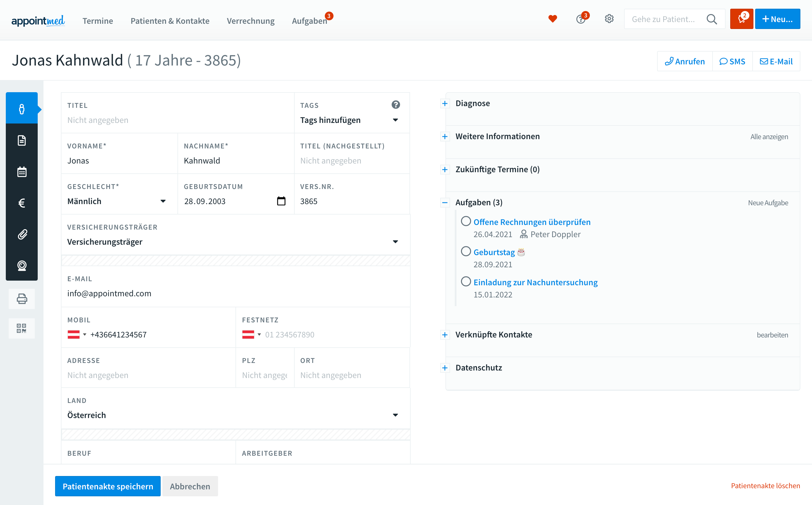This screenshot has width=812, height=505.
Task: Open the 'Offene Rechnungen überprüfen' task link
Action: click(x=532, y=222)
